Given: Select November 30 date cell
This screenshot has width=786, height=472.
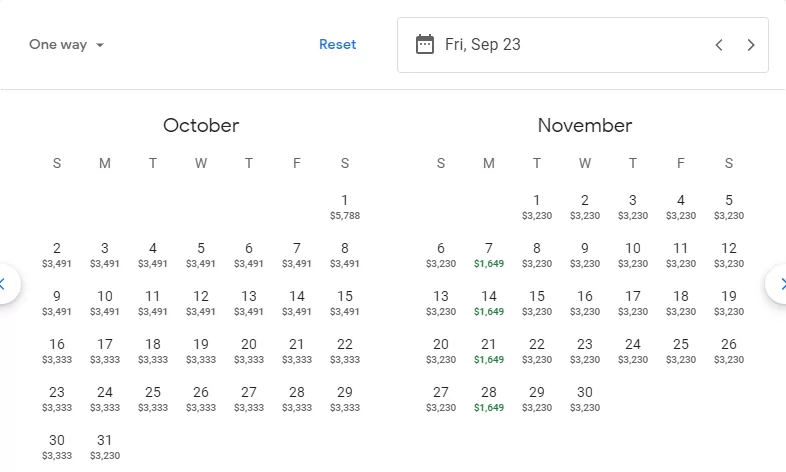Looking at the screenshot, I should [585, 399].
